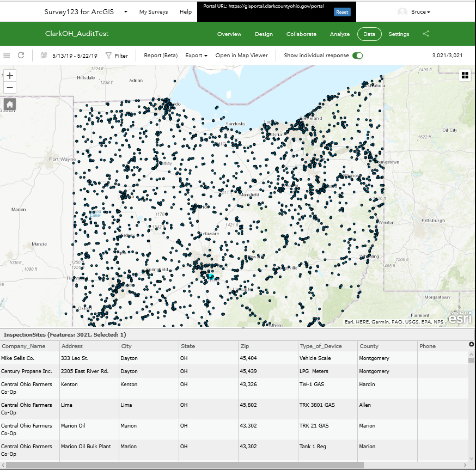
Task: Click the horizontal table scrollbar
Action: (185, 465)
